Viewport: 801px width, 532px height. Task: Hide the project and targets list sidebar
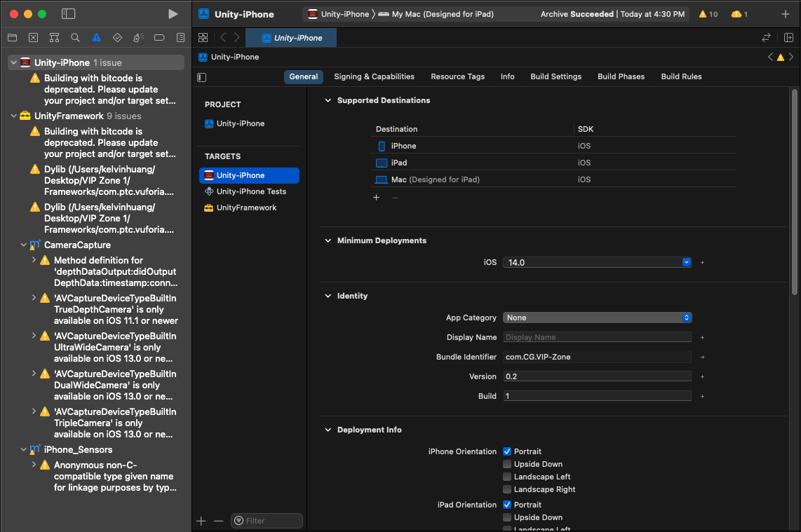pos(202,77)
